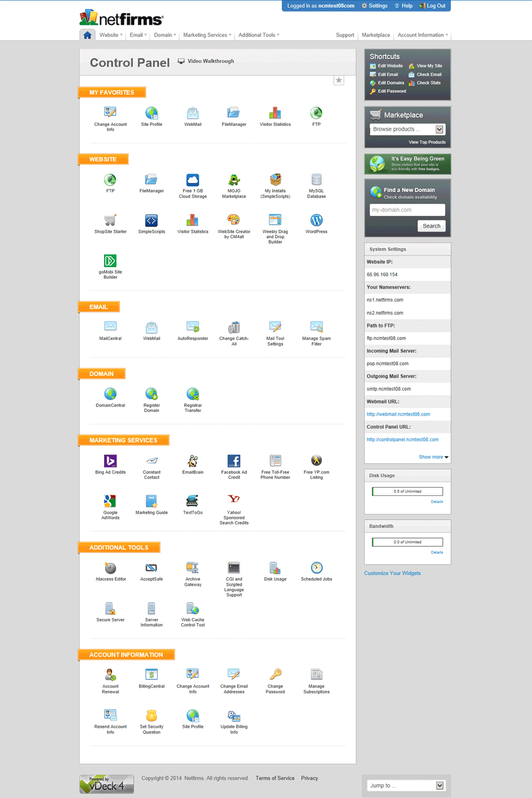Viewport: 532px width, 798px height.
Task: Open Scheduled Jobs clock icon
Action: coord(316,567)
